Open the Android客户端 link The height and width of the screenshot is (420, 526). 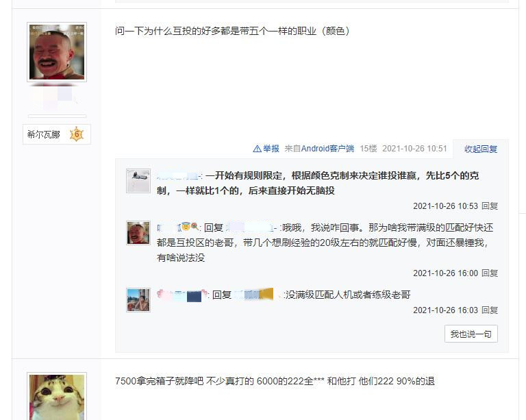(x=327, y=149)
